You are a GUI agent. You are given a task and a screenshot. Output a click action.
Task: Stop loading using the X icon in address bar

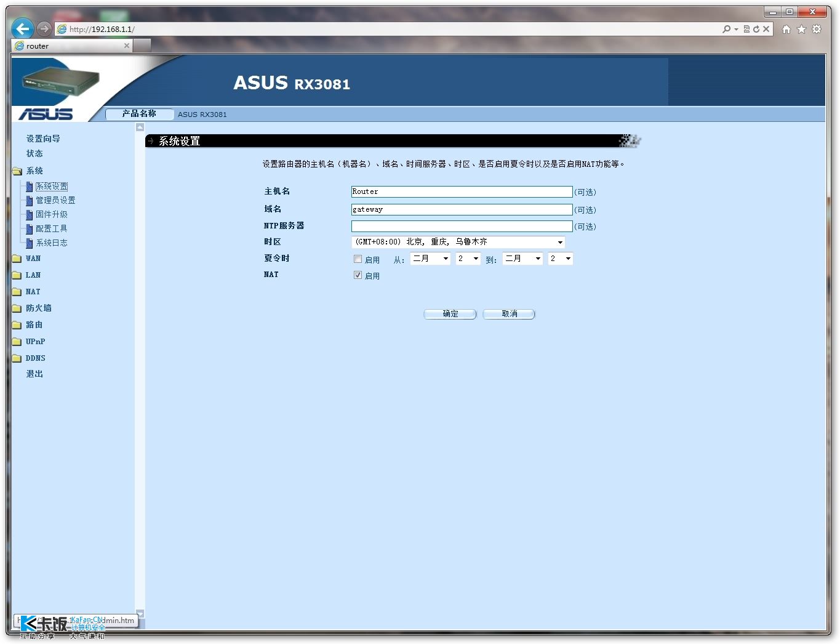(766, 29)
